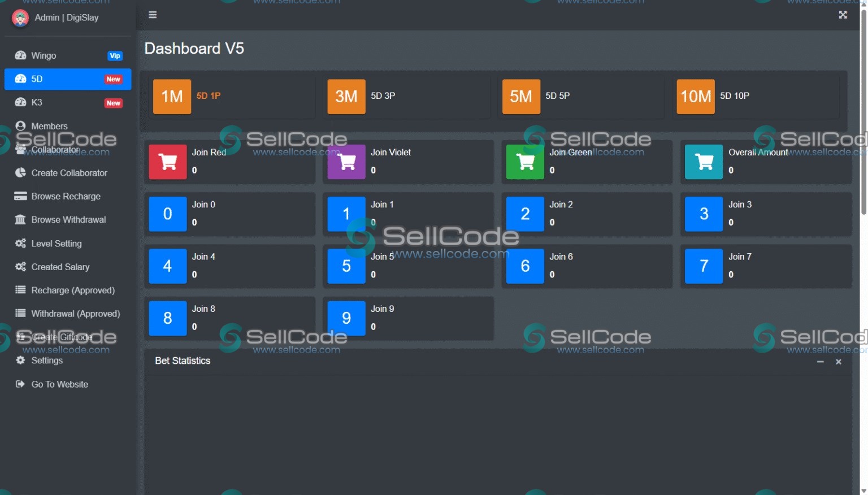This screenshot has height=495, width=868.
Task: Click the purple Join Violet cart icon
Action: (346, 162)
